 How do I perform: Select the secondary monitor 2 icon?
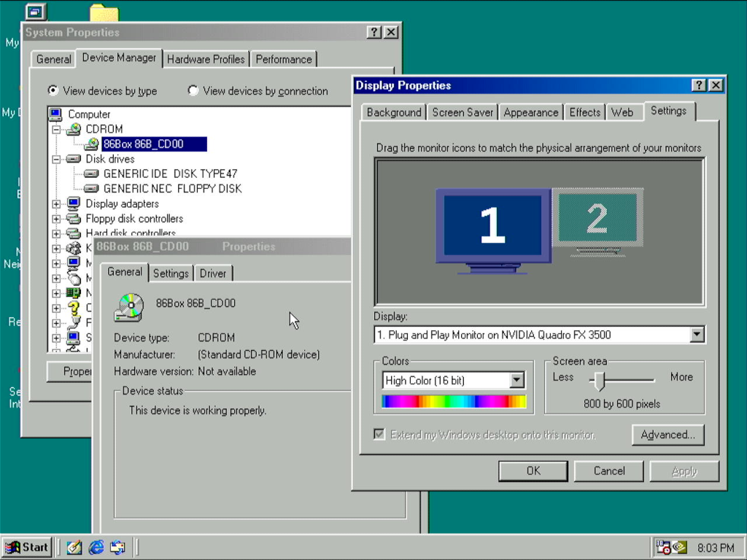(x=597, y=219)
